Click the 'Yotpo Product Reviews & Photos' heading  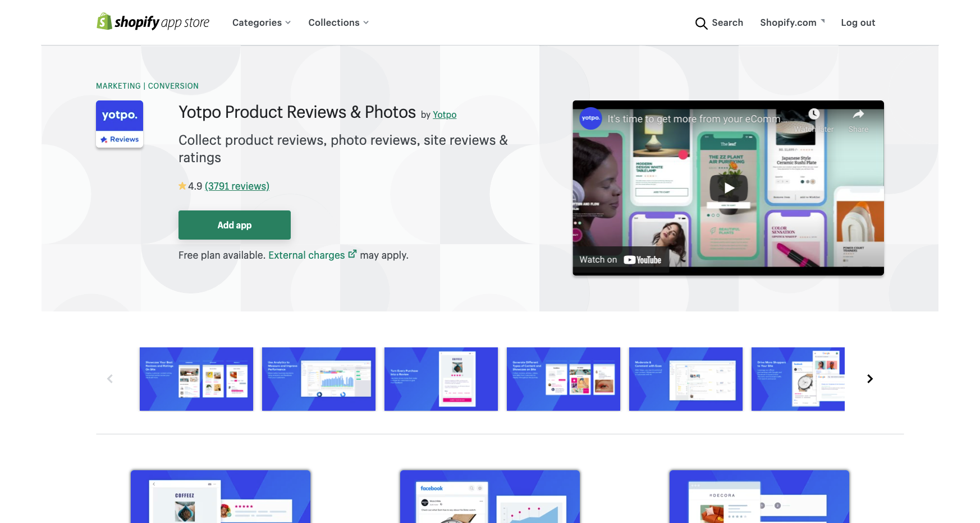[297, 112]
